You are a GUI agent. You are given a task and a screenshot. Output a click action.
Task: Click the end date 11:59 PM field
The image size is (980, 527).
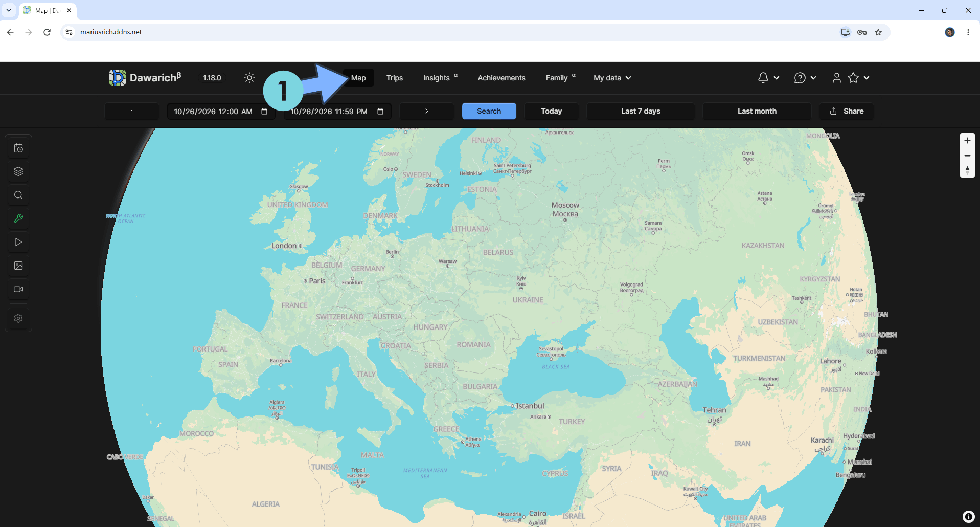click(x=337, y=112)
